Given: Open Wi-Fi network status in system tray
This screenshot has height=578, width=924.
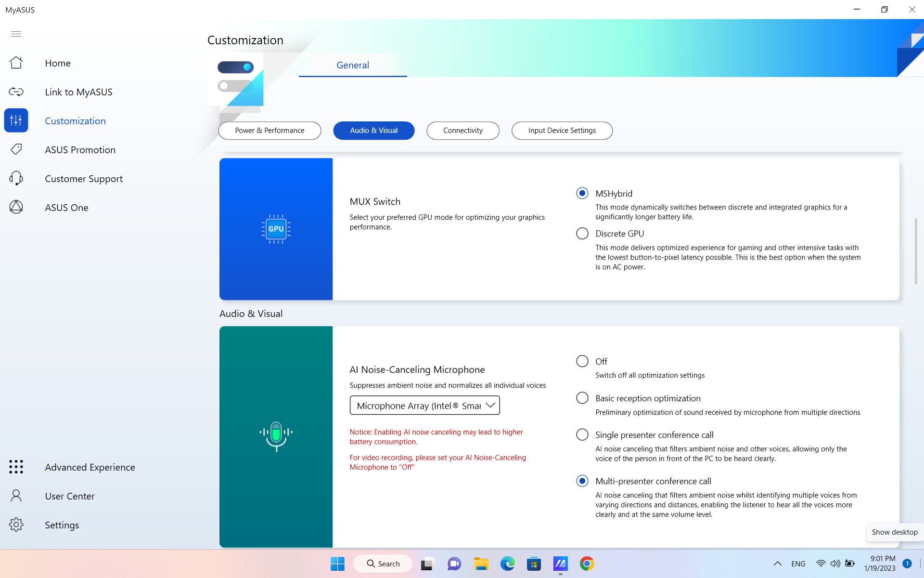Looking at the screenshot, I should point(821,564).
